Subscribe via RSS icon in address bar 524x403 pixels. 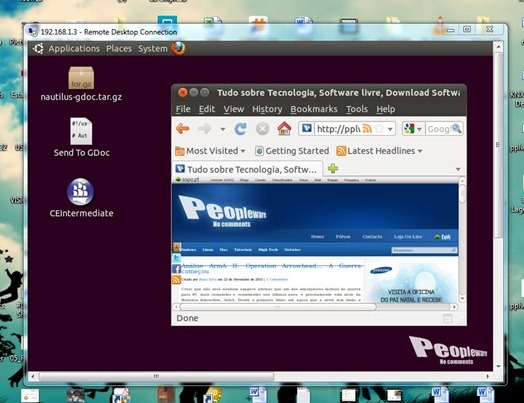pyautogui.click(x=367, y=128)
